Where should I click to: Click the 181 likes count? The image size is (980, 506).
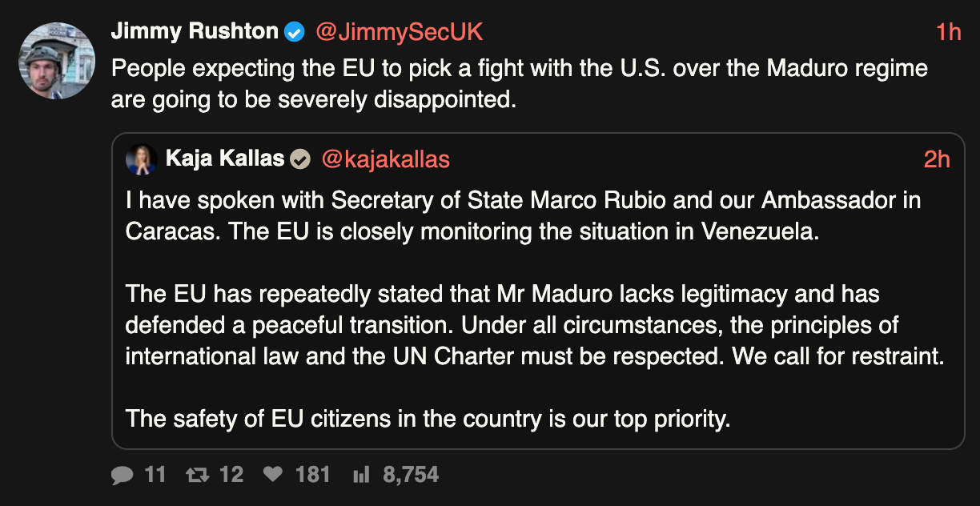[312, 475]
